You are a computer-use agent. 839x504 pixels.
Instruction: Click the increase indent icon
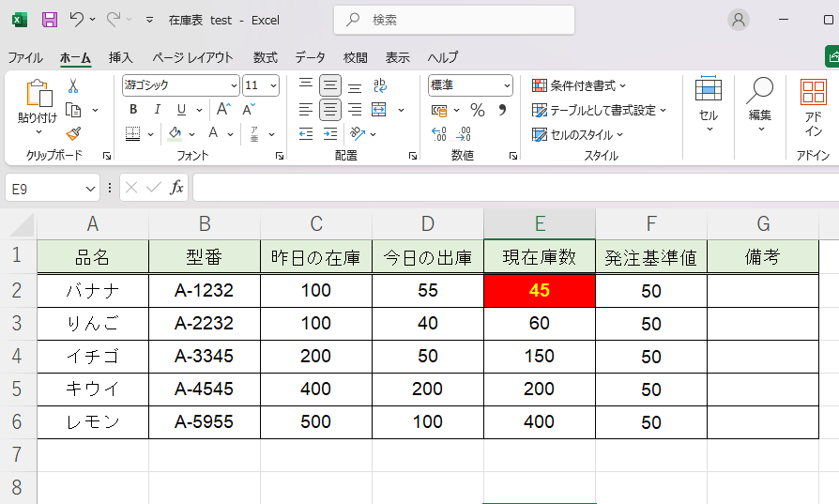click(330, 134)
